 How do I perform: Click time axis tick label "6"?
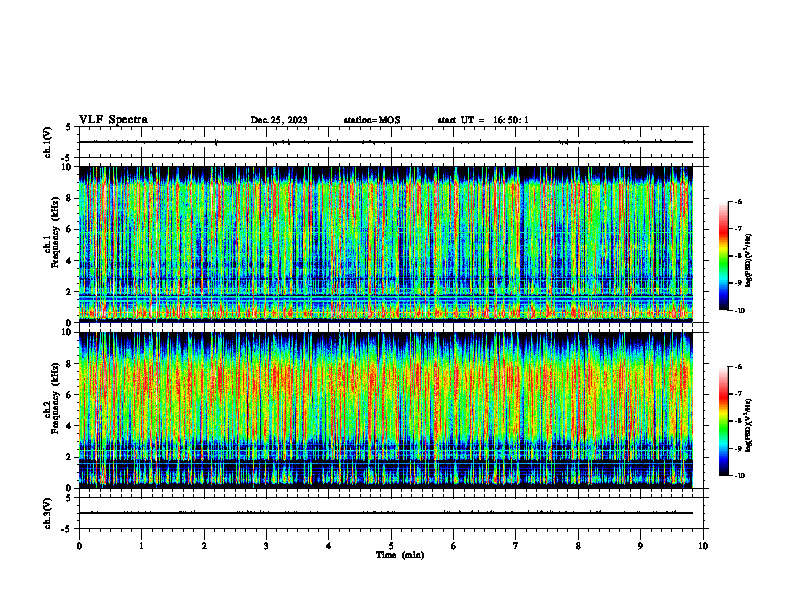click(x=454, y=546)
